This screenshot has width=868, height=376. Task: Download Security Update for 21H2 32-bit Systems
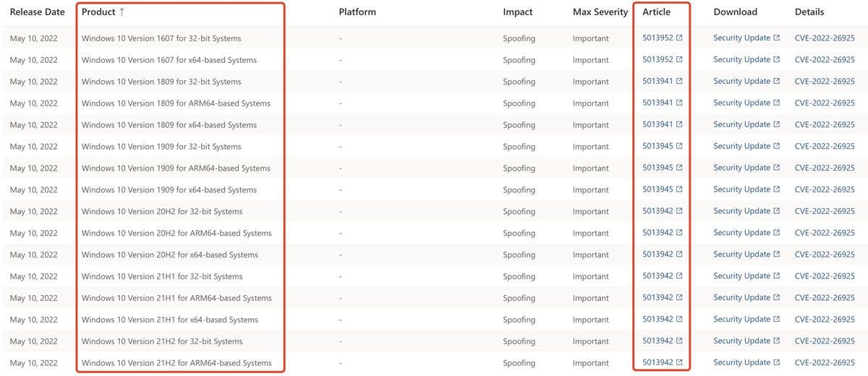[x=741, y=341]
